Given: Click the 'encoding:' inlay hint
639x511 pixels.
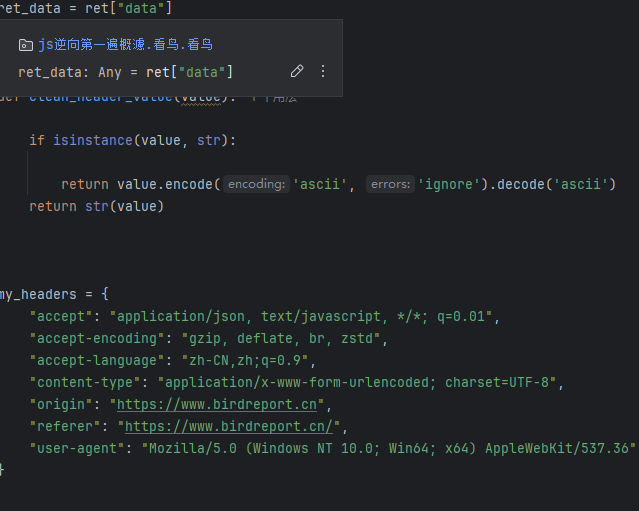Looking at the screenshot, I should point(256,184).
